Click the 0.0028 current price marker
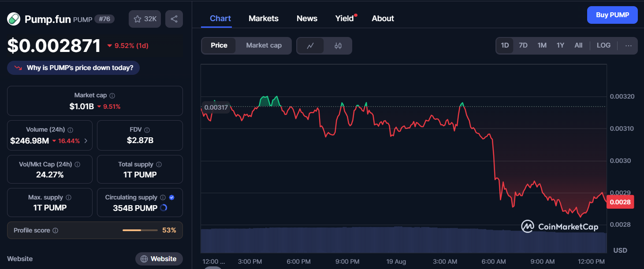Image resolution: width=644 pixels, height=269 pixels. (x=620, y=203)
